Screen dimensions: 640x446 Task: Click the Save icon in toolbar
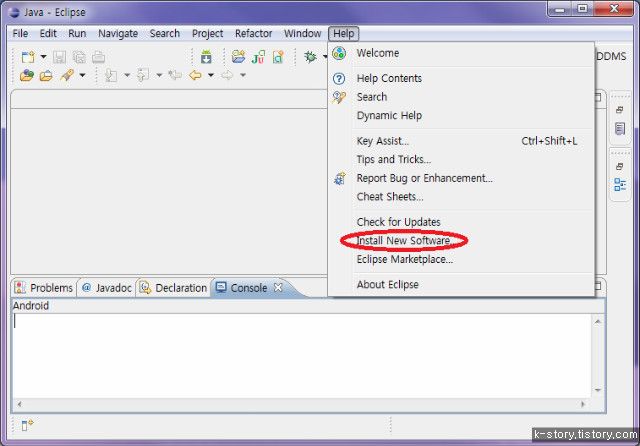pyautogui.click(x=59, y=57)
